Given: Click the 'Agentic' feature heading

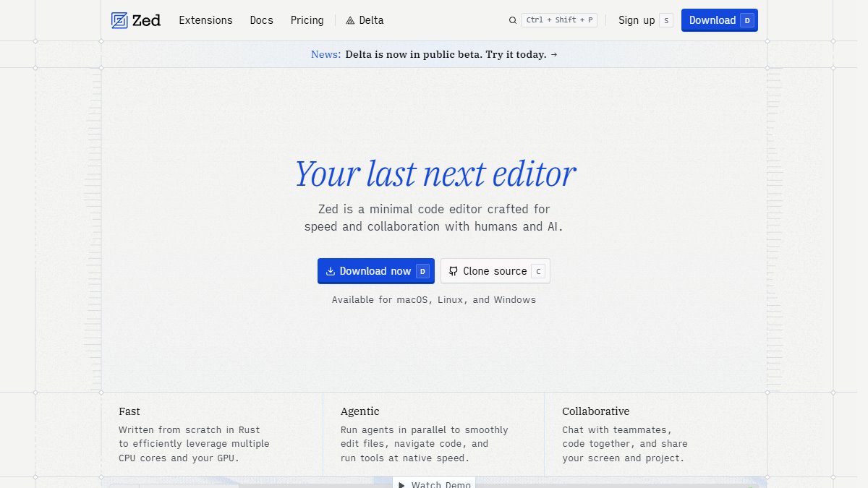Looking at the screenshot, I should 360,411.
